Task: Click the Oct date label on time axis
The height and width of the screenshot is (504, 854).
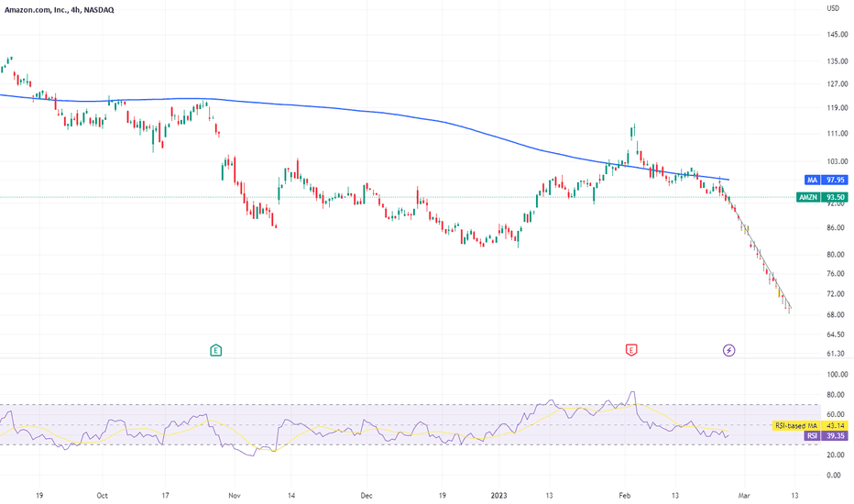Action: 102,495
